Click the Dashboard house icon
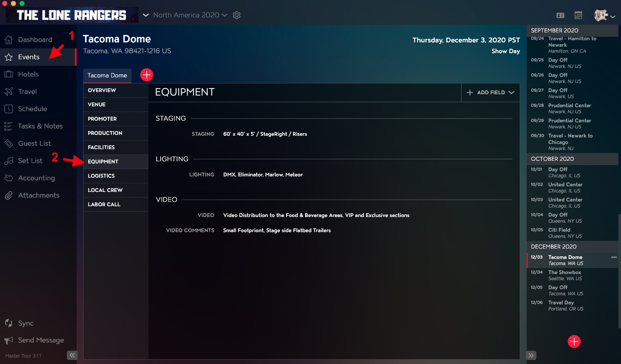 [x=9, y=40]
